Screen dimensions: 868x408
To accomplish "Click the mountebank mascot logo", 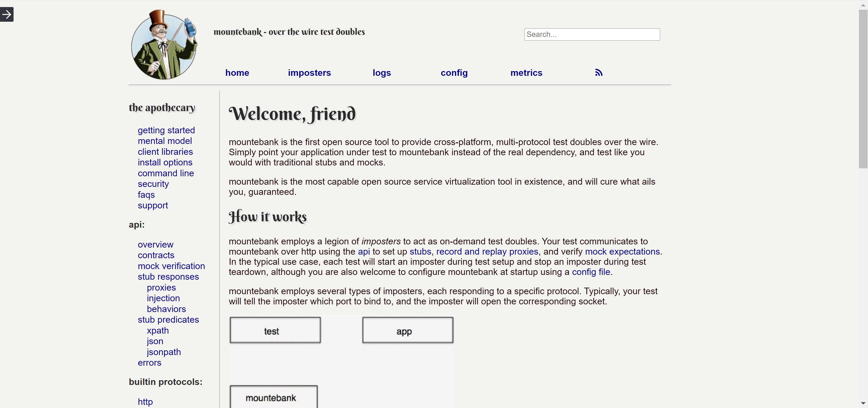I will 164,45.
